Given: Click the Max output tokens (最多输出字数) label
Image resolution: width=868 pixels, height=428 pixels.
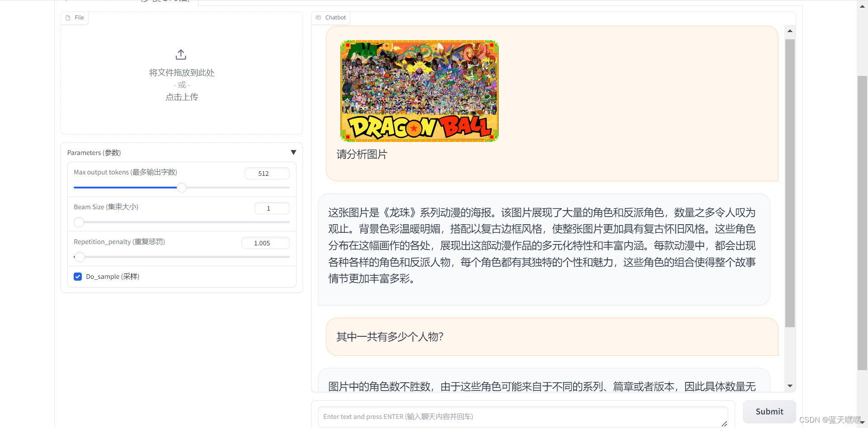Looking at the screenshot, I should point(125,172).
